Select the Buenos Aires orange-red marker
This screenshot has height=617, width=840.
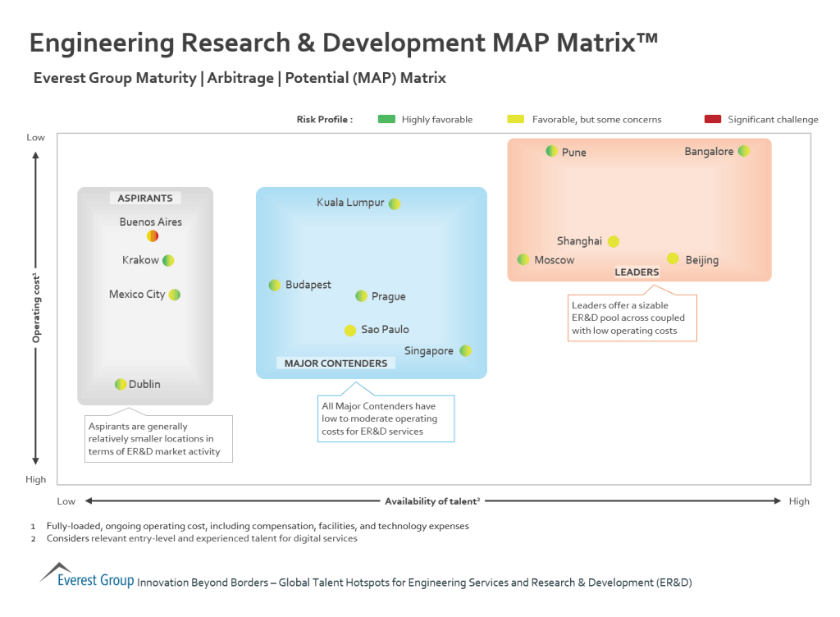153,236
